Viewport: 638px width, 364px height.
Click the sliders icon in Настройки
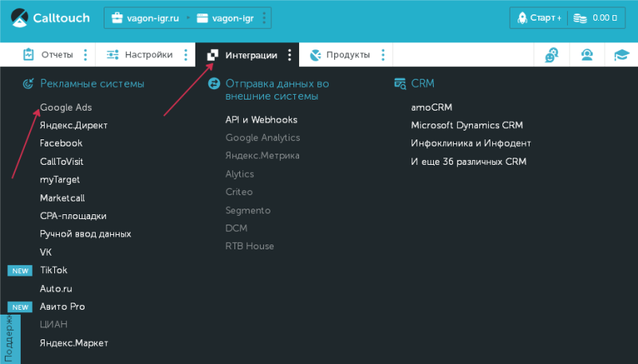(x=112, y=54)
